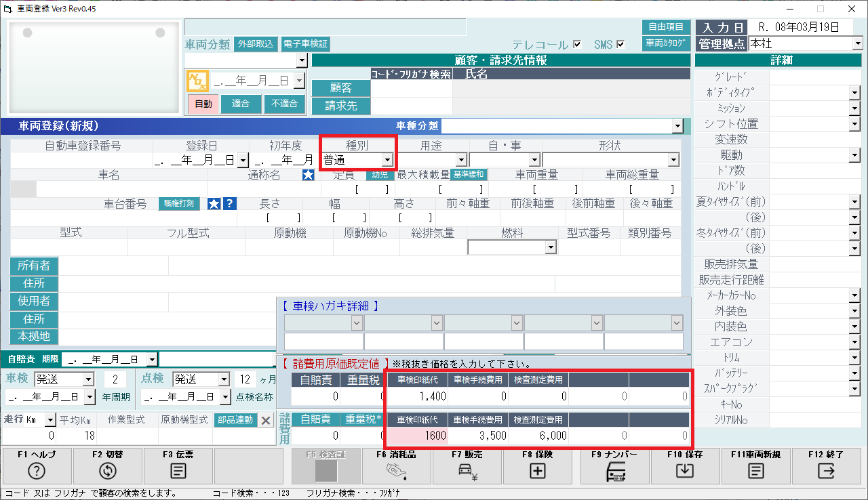Click the F9 ナンバー license plate icon

coord(614,471)
